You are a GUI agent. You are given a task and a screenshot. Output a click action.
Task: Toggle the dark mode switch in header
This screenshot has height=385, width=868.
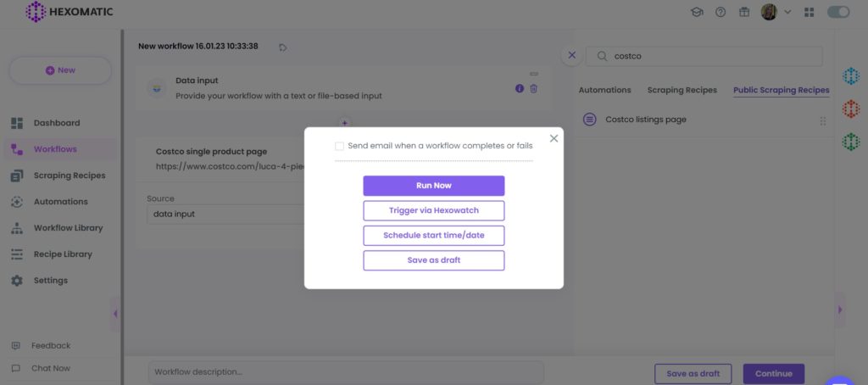coord(838,12)
